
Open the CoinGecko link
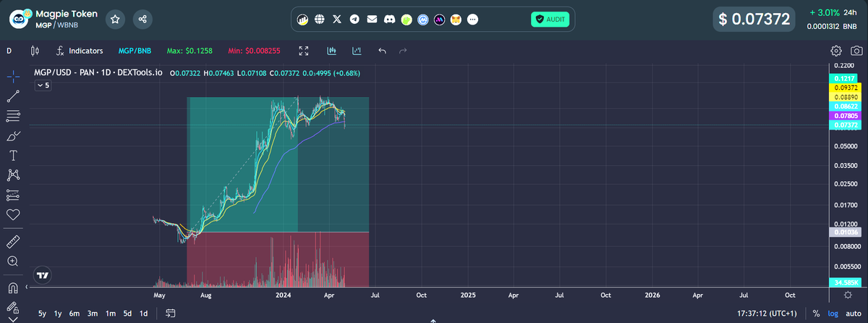coord(407,20)
